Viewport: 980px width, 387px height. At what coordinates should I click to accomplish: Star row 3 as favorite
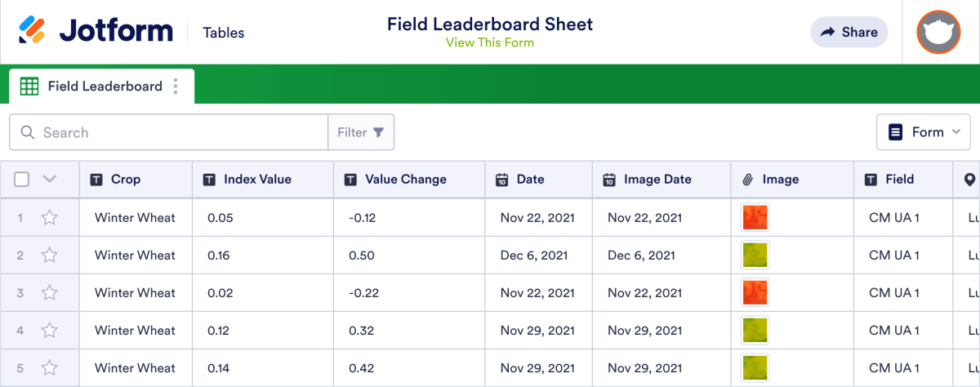[x=50, y=293]
